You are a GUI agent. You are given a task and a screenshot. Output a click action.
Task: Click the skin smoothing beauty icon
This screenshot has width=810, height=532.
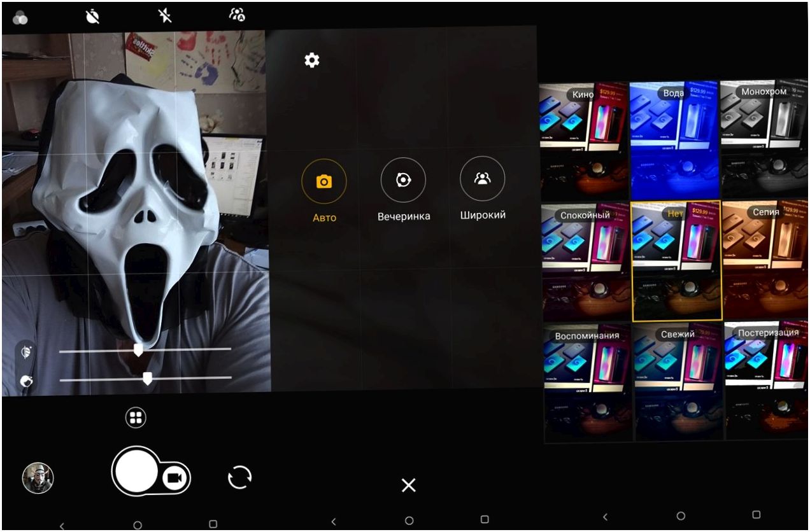(27, 382)
